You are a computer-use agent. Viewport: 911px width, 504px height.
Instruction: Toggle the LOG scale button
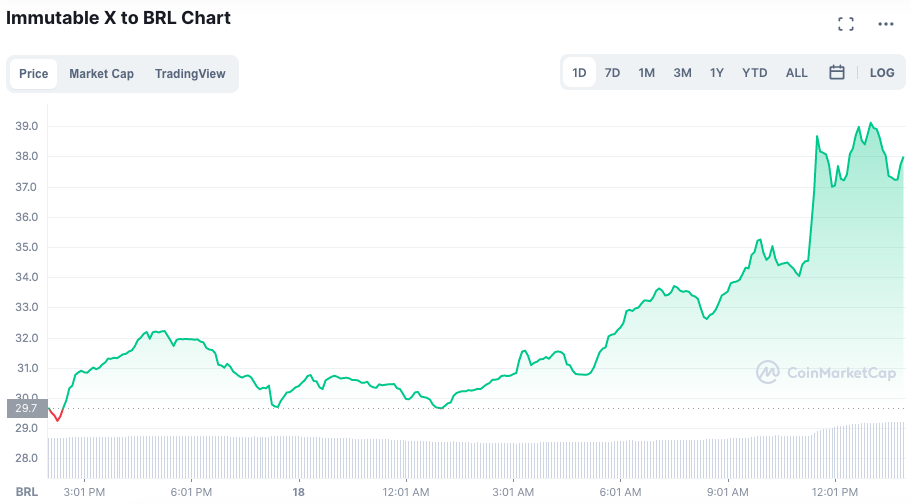[882, 73]
